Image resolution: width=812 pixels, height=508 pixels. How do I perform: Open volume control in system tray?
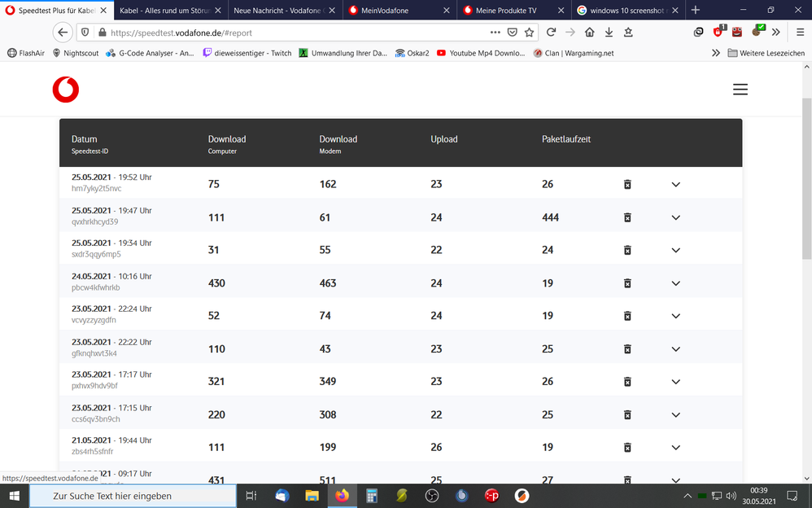coord(731,496)
